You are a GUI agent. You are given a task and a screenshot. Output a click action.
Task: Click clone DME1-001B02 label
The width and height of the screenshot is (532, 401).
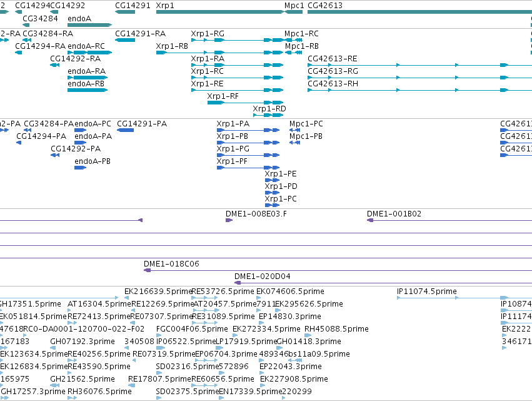click(394, 214)
